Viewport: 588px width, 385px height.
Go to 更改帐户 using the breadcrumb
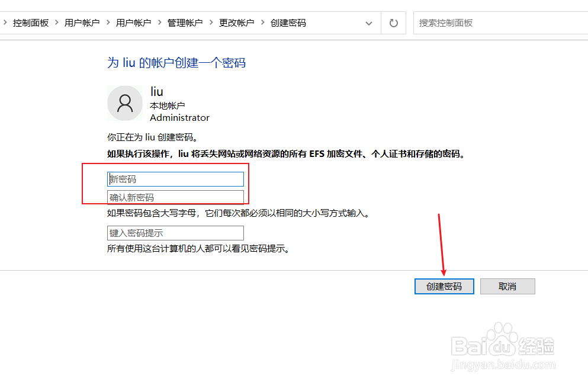[x=236, y=23]
